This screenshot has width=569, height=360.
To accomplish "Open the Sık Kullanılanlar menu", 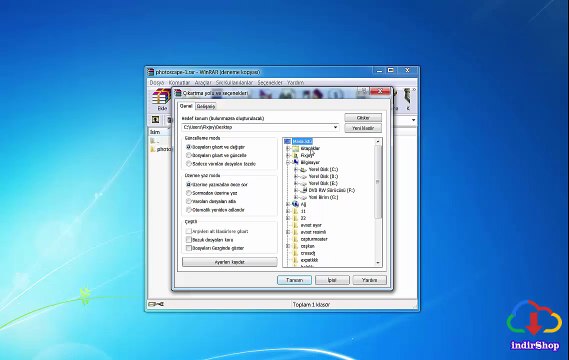I will [x=234, y=83].
